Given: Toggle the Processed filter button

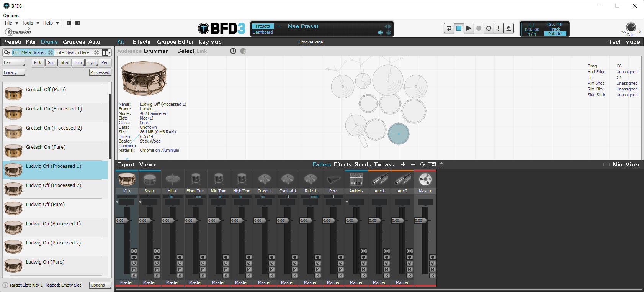Looking at the screenshot, I should click(x=100, y=72).
